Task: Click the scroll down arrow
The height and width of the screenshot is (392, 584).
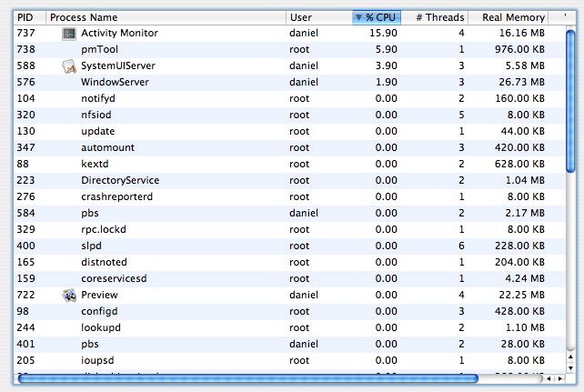Action: point(570,368)
